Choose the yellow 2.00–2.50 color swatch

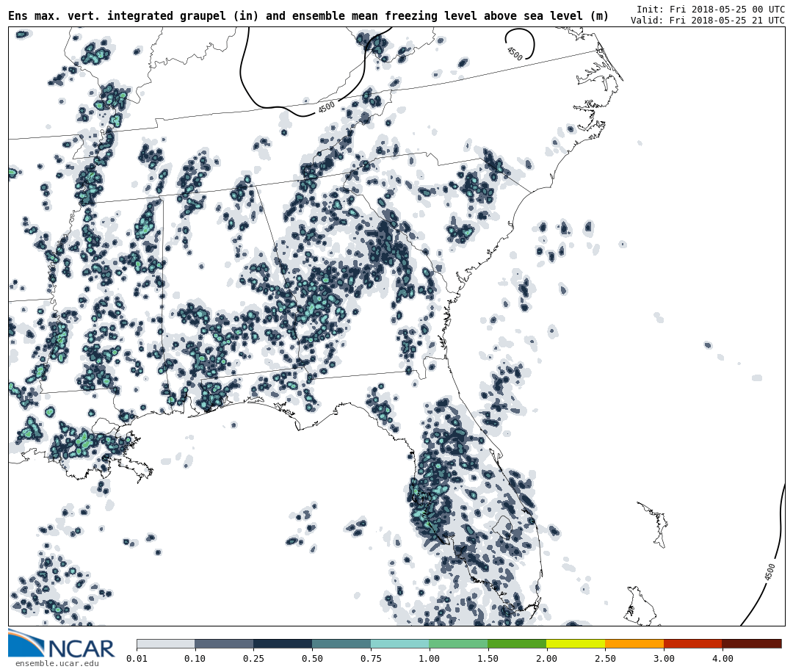576,643
